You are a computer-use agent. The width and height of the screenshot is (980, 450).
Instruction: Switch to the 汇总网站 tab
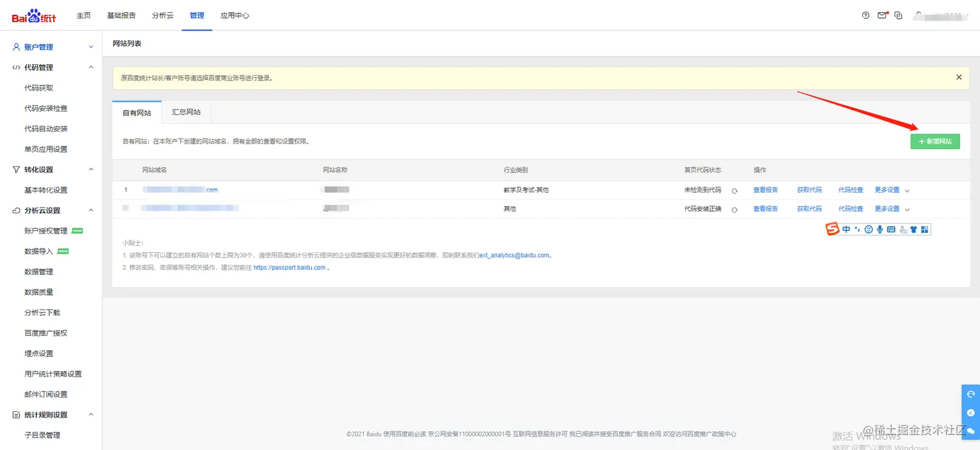[x=186, y=112]
